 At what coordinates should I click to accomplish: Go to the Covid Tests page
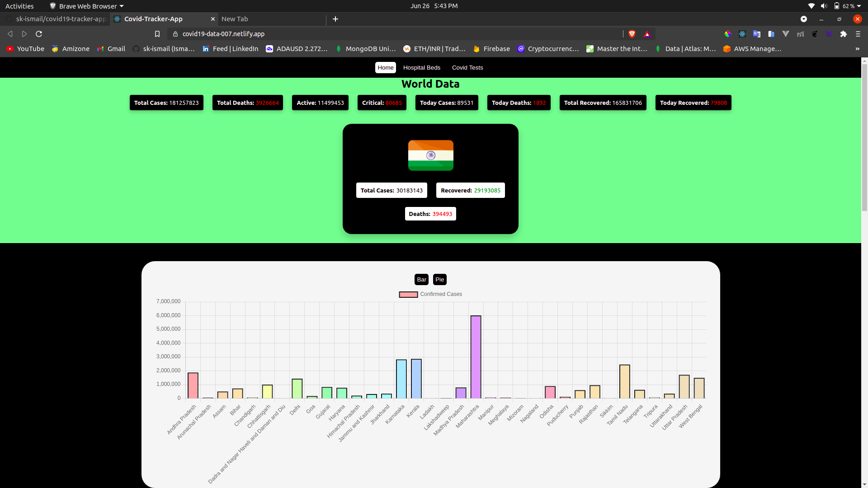[x=467, y=68]
